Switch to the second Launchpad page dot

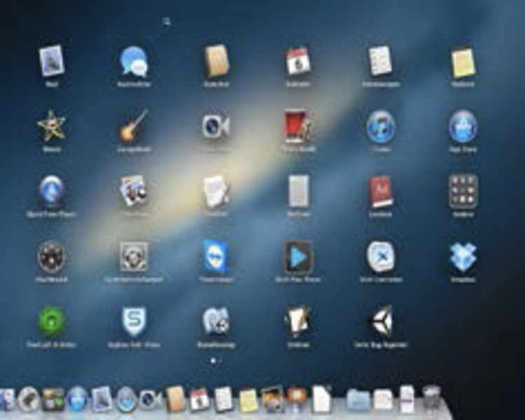tap(221, 360)
